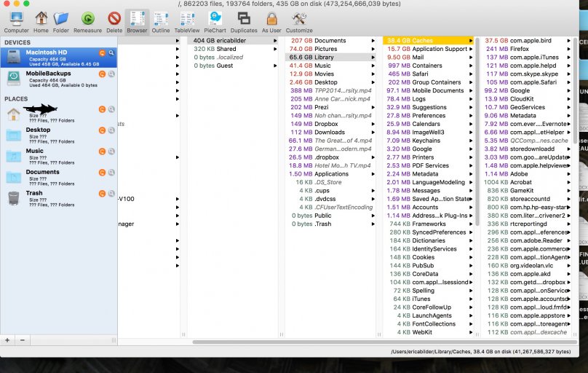Select the Browser view button
This screenshot has height=373, width=588.
[x=136, y=20]
